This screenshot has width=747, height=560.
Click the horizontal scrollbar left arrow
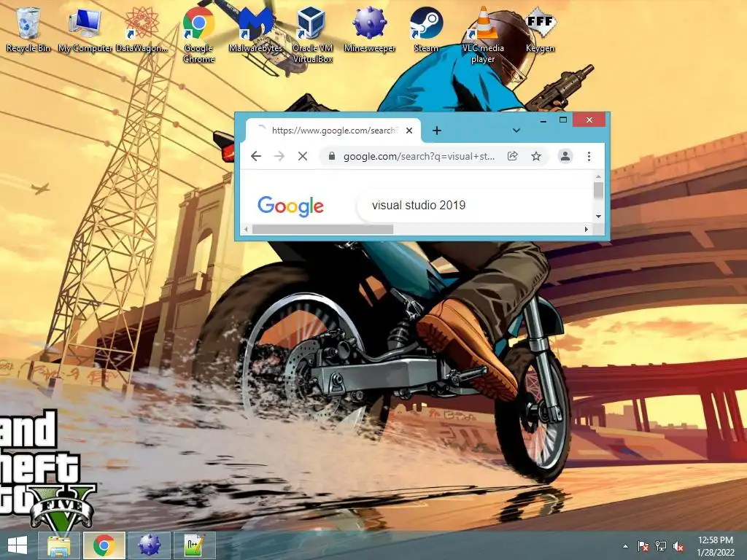click(246, 230)
